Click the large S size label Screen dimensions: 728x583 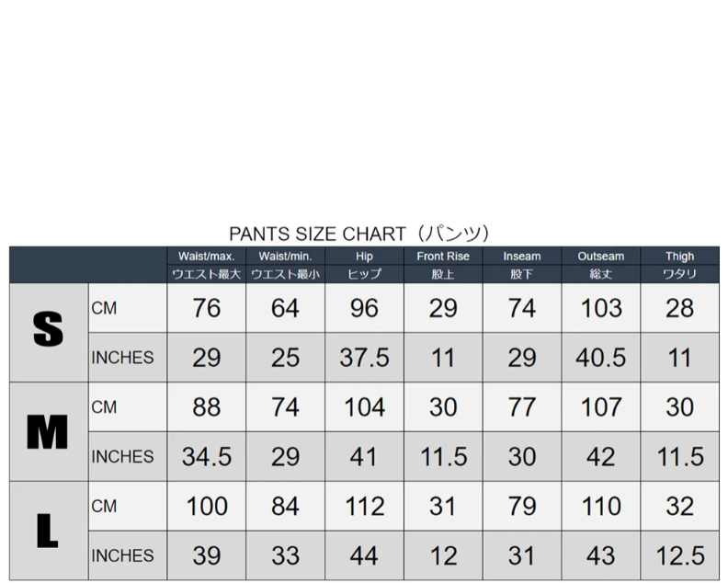point(48,331)
